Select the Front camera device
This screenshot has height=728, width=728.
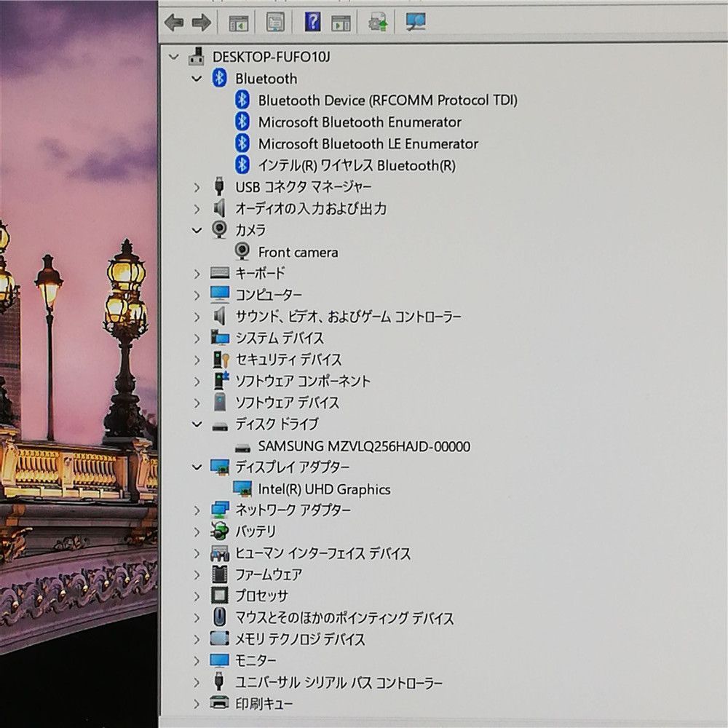[x=298, y=252]
